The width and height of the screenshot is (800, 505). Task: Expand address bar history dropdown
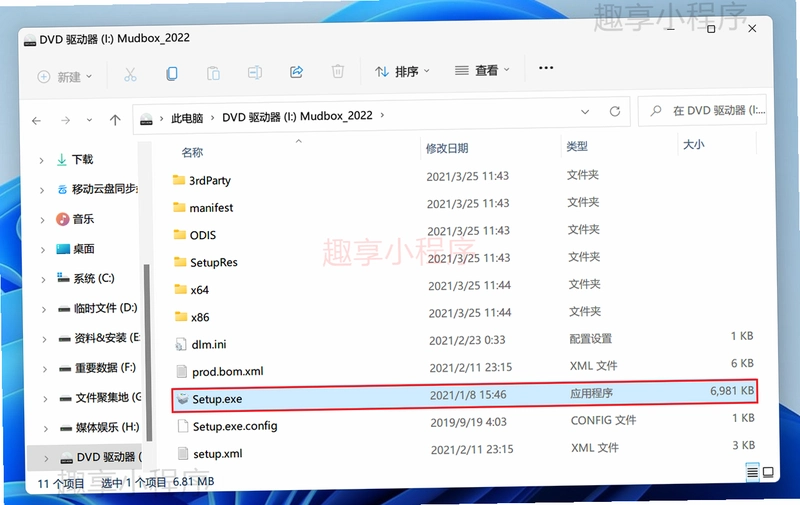pyautogui.click(x=585, y=112)
